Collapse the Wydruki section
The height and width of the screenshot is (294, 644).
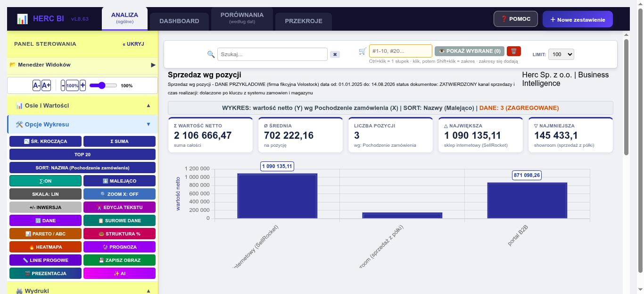(x=149, y=291)
